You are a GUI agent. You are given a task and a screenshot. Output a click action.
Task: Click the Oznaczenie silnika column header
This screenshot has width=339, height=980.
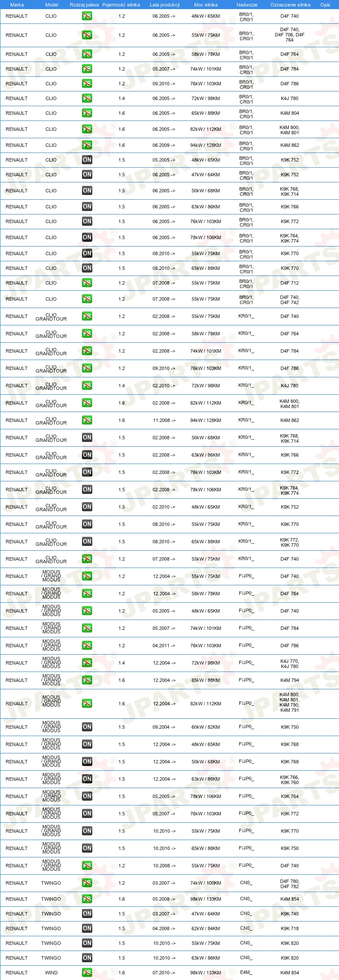pos(290,5)
